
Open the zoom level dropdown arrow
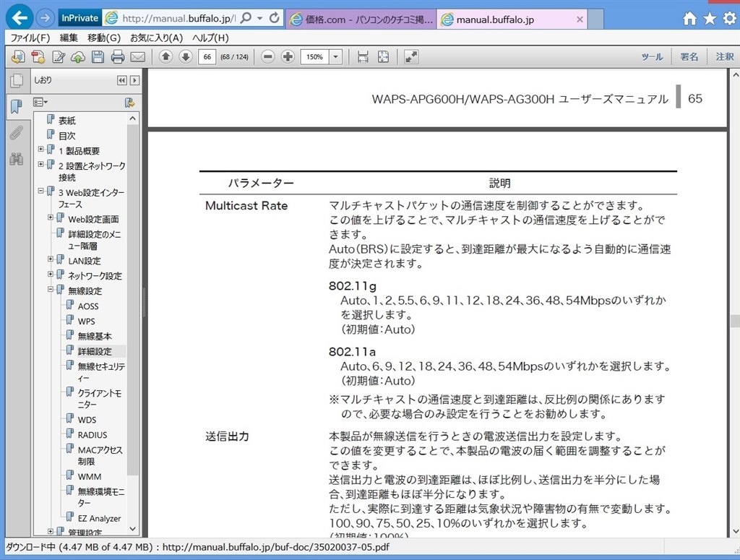[335, 57]
